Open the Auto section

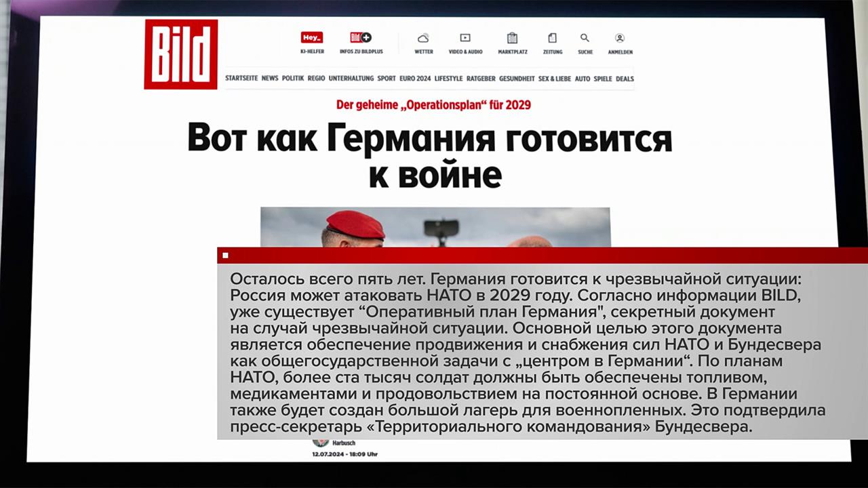(x=583, y=79)
